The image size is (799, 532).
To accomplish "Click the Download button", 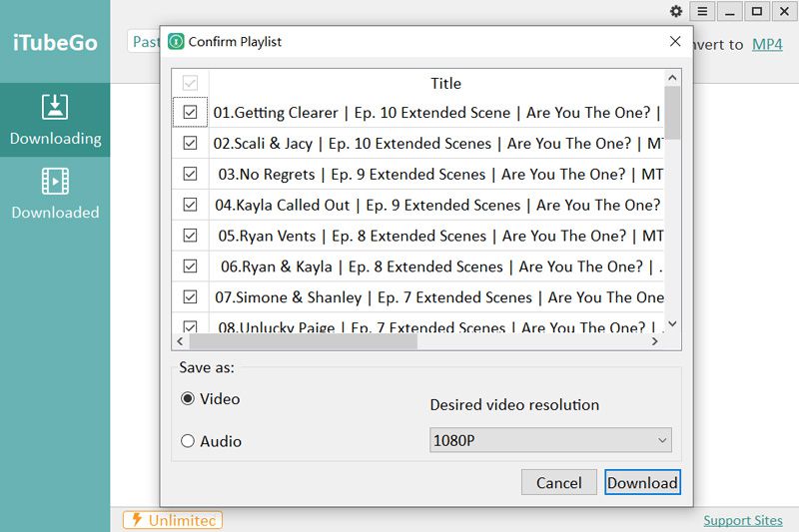I will pyautogui.click(x=642, y=482).
